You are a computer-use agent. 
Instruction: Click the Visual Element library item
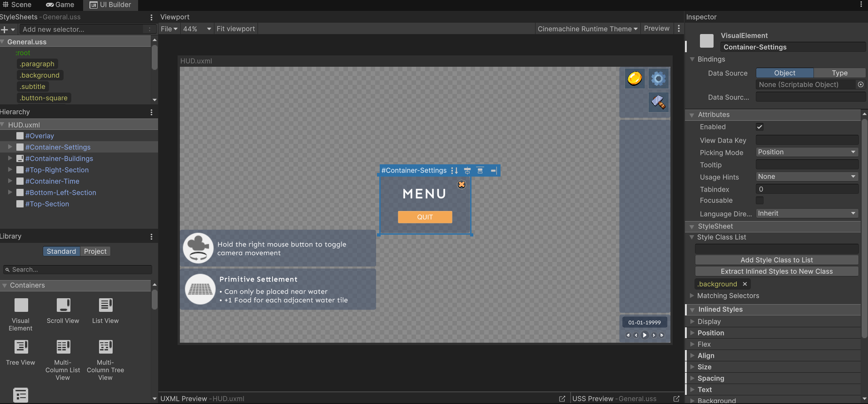[21, 315]
